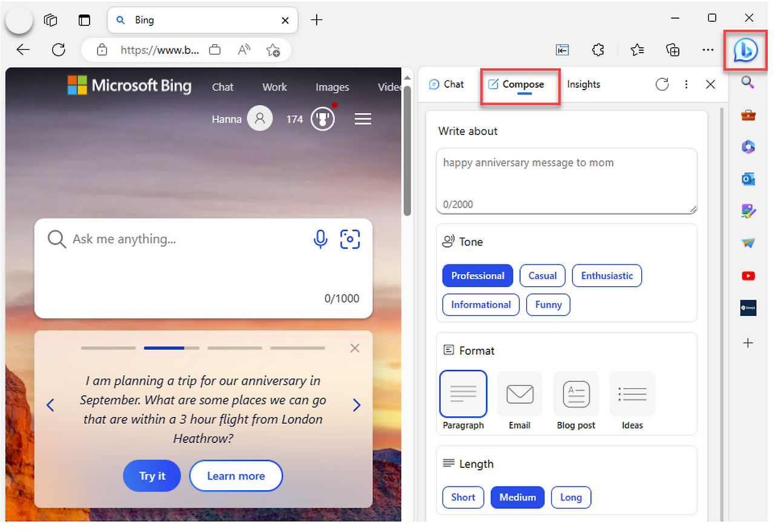Show the next suggestion card

(357, 405)
